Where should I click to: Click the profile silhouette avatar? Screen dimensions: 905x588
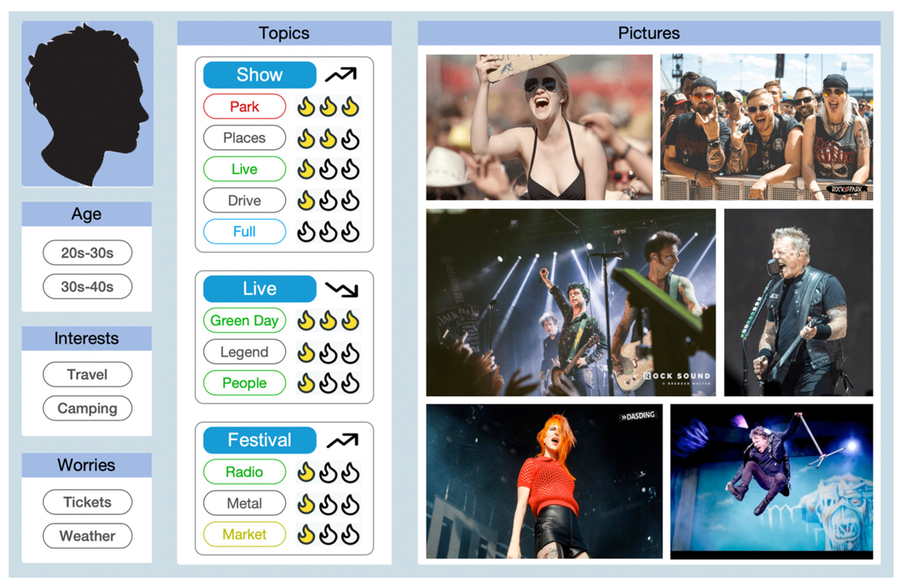[x=87, y=104]
